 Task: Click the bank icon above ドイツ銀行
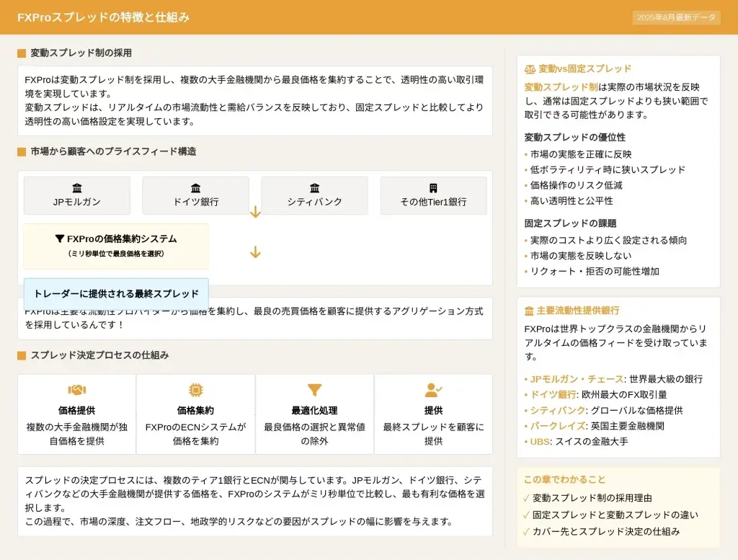coord(195,188)
